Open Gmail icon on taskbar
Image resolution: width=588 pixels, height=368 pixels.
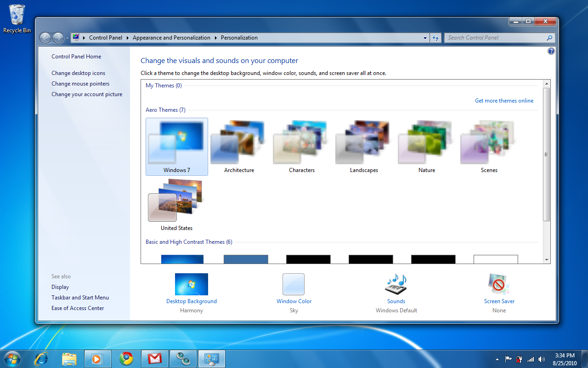click(x=155, y=358)
